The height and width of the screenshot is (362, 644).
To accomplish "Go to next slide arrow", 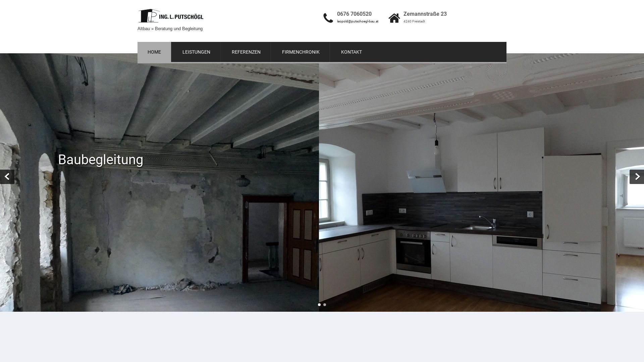I will pyautogui.click(x=637, y=177).
